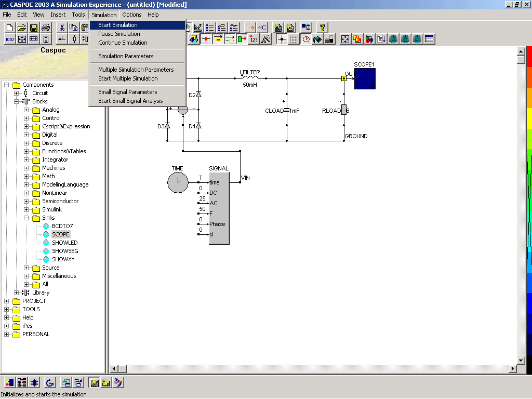Open Simulation Parameters menu entry
This screenshot has height=399, width=532.
pos(137,56)
